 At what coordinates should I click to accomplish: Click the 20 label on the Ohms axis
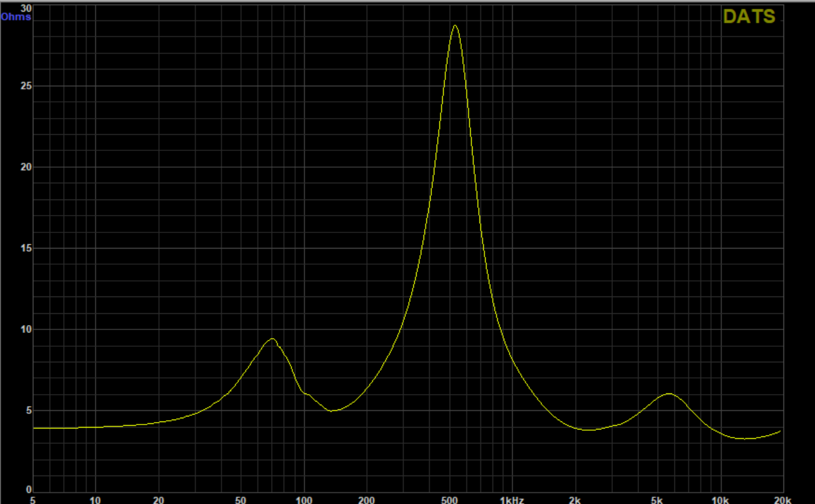(25, 167)
